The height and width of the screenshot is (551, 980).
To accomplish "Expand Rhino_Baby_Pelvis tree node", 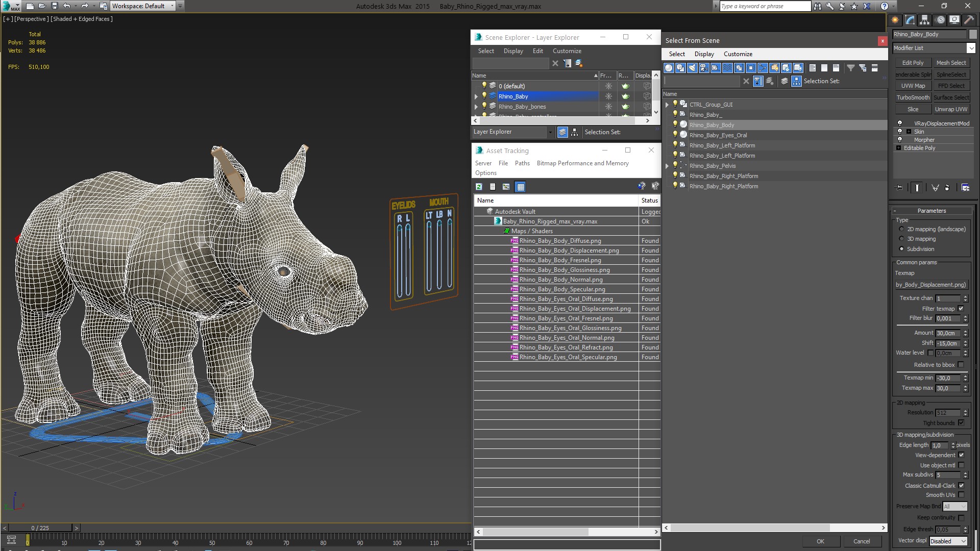I will coord(667,166).
